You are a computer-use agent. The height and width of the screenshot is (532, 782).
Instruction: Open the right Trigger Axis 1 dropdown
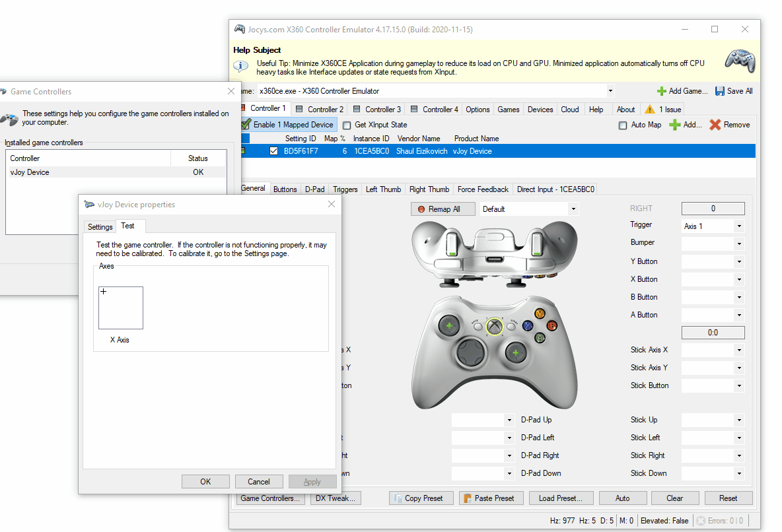pos(739,226)
